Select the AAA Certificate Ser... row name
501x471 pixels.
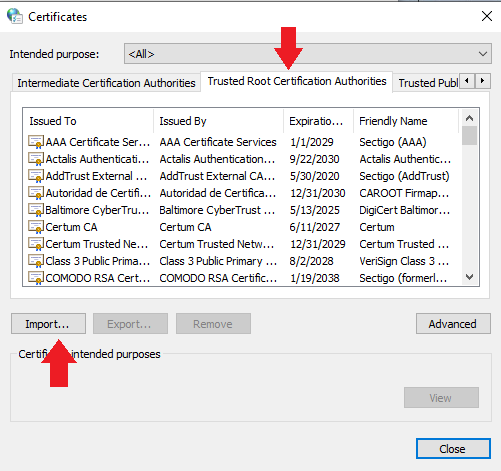click(98, 142)
